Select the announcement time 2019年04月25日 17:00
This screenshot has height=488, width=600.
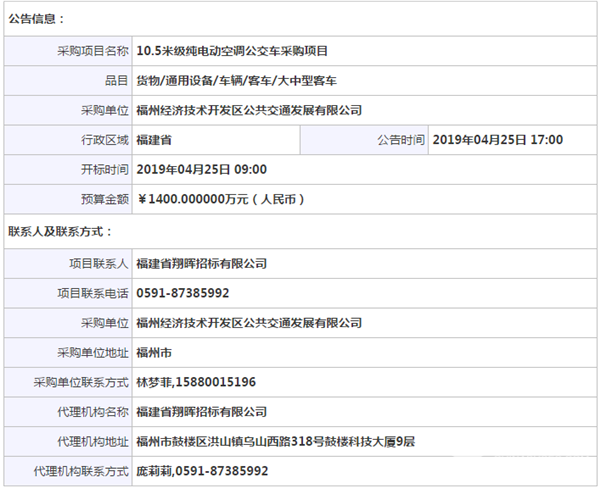499,139
